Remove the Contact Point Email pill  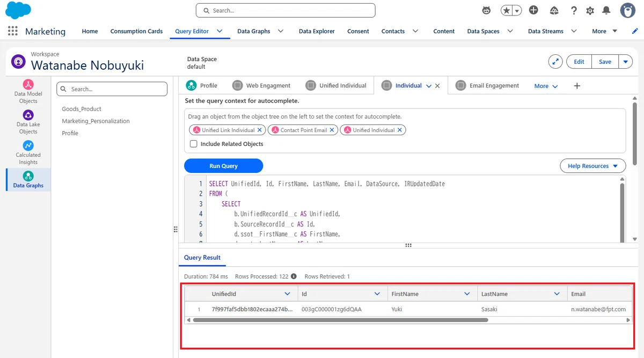coord(332,130)
